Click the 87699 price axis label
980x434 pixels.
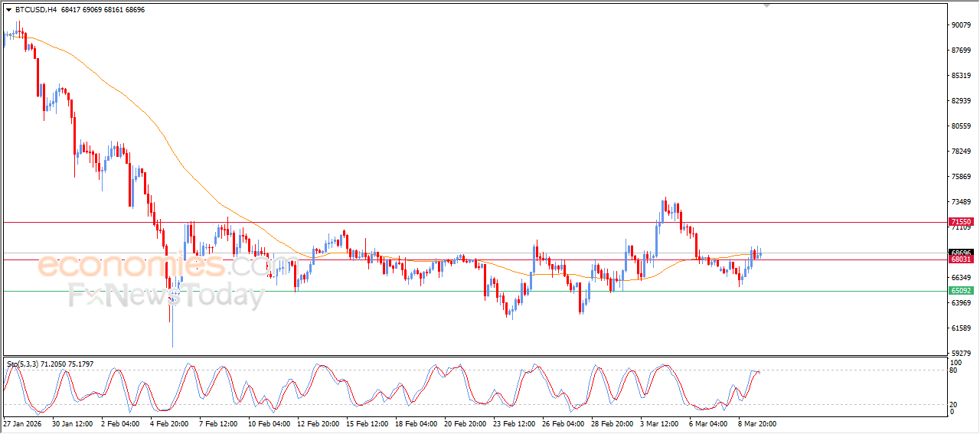pos(961,51)
